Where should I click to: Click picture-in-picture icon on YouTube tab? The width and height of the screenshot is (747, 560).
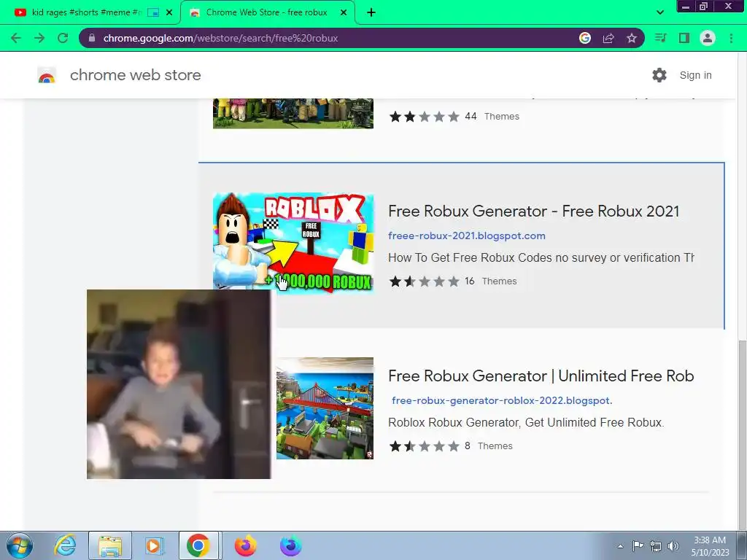coord(153,12)
